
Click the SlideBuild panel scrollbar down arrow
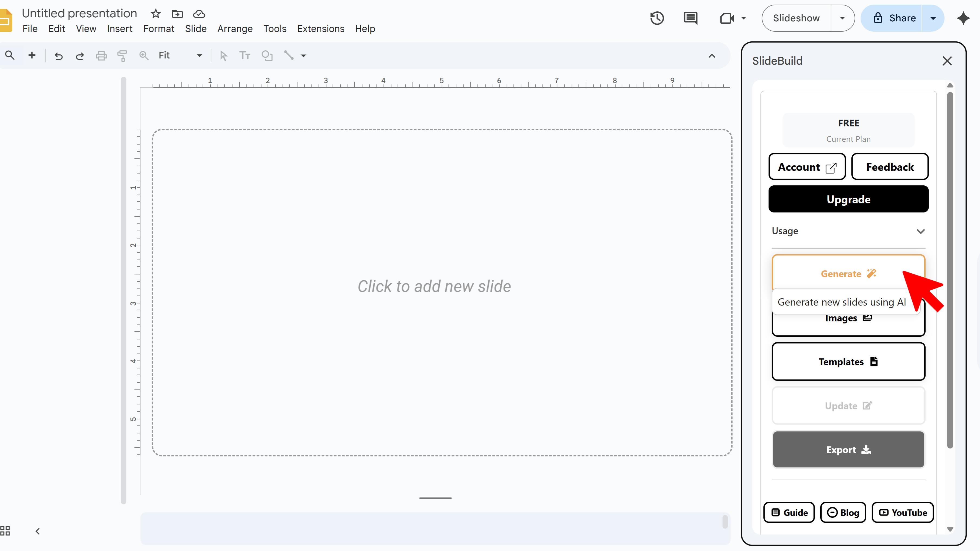tap(950, 529)
